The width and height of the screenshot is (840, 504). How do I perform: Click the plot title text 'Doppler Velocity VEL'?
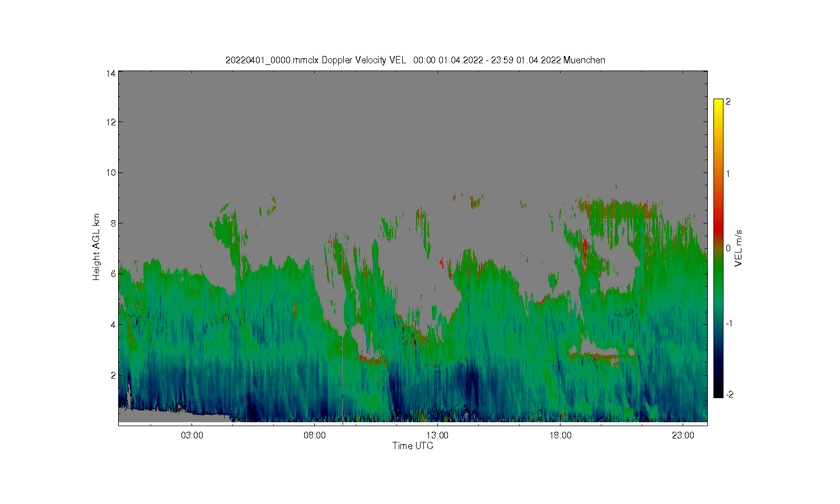point(364,60)
